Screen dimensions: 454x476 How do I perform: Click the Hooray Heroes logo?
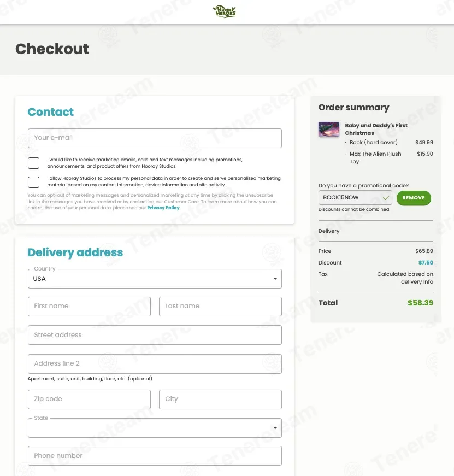(224, 11)
